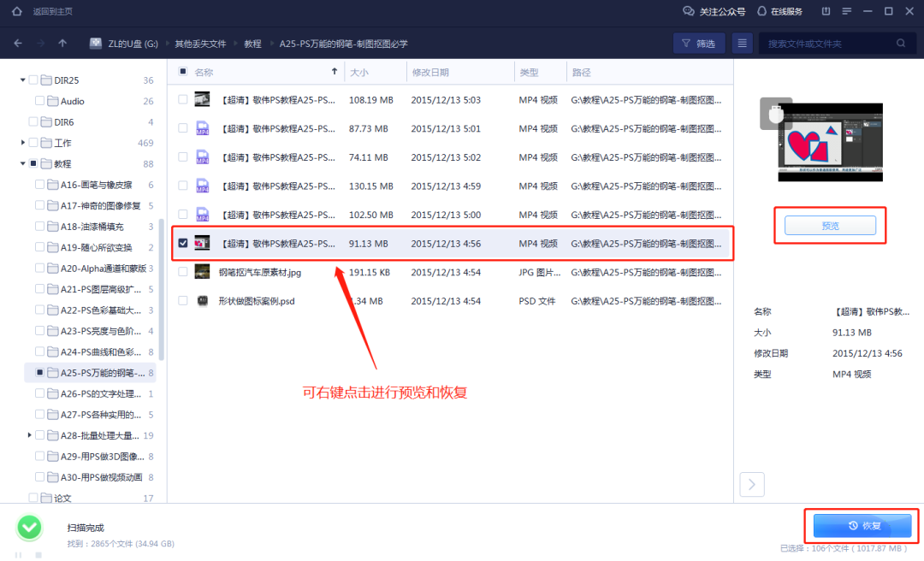Select the DIR6 folder
Image resolution: width=924 pixels, height=561 pixels.
coord(63,122)
